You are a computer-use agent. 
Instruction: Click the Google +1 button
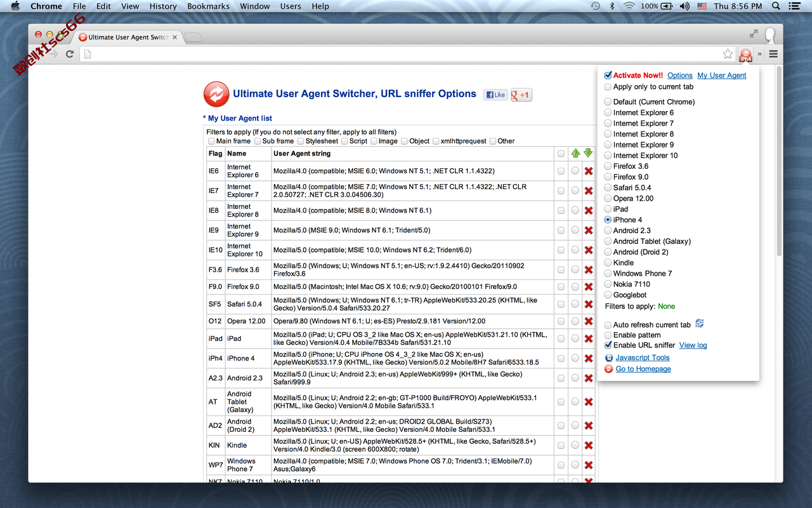(521, 95)
